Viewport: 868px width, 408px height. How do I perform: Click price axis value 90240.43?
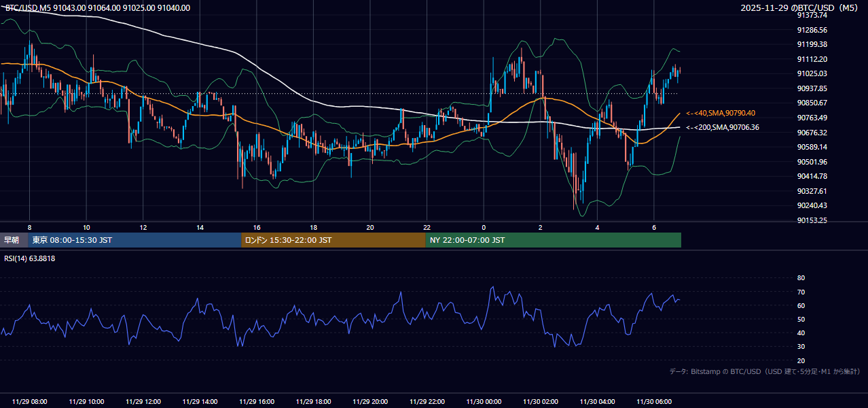coord(812,205)
